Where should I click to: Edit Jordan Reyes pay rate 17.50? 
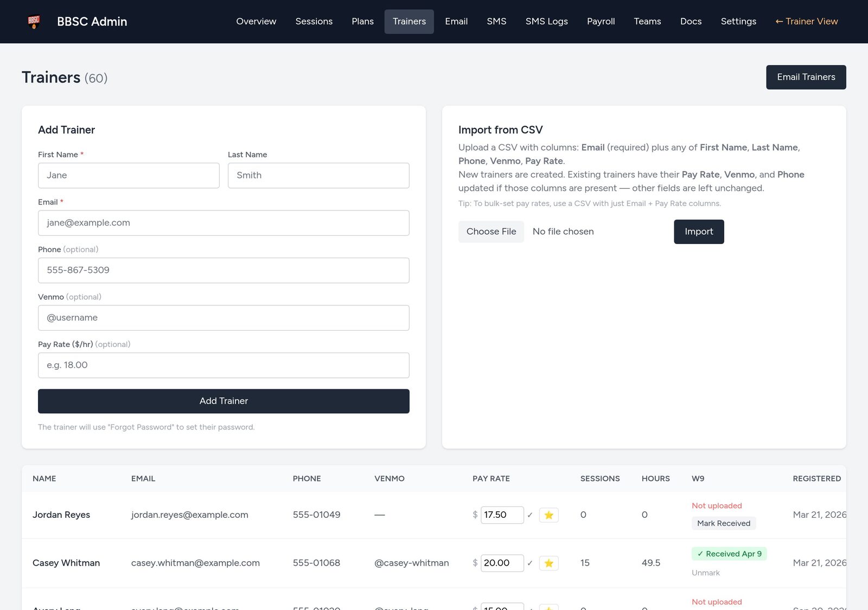502,515
